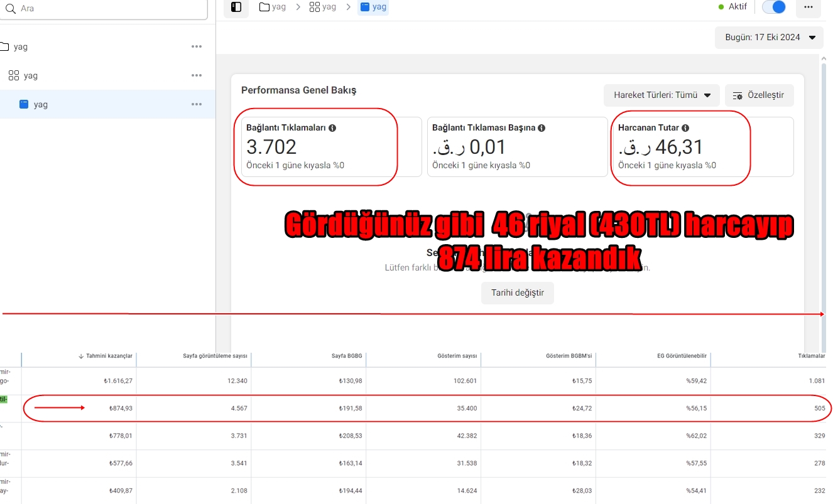Click the folder icon in the breadcrumb trail

264,7
